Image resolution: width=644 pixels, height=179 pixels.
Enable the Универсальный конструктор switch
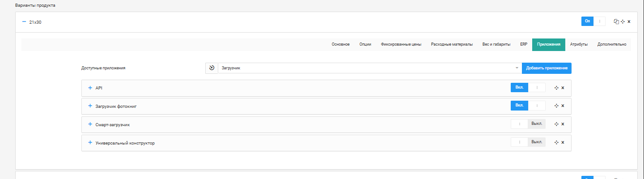528,142
